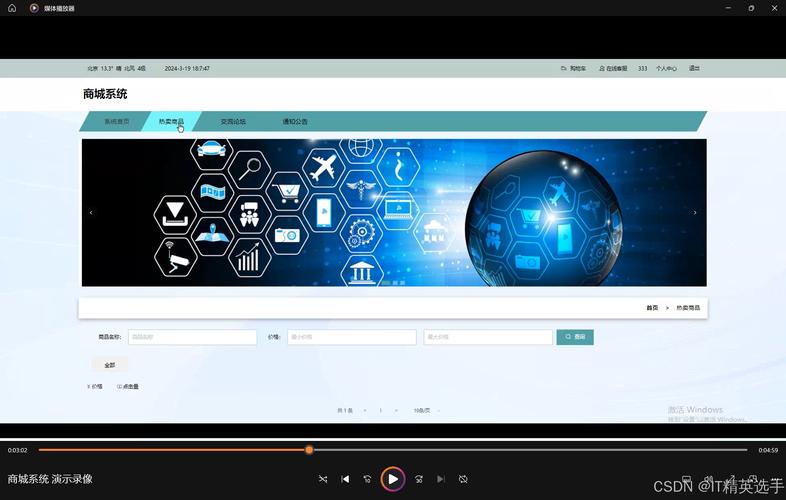This screenshot has width=786, height=500.
Task: Click the carousel right arrow
Action: point(695,212)
